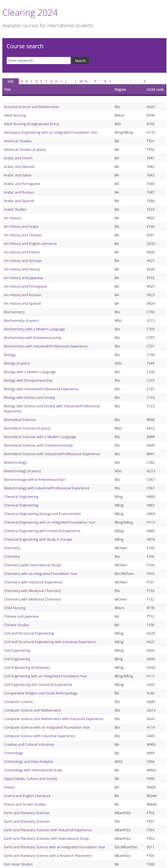The image size is (167, 868).
Task: Filter courses by letter S
Action: pyautogui.click(x=110, y=81)
